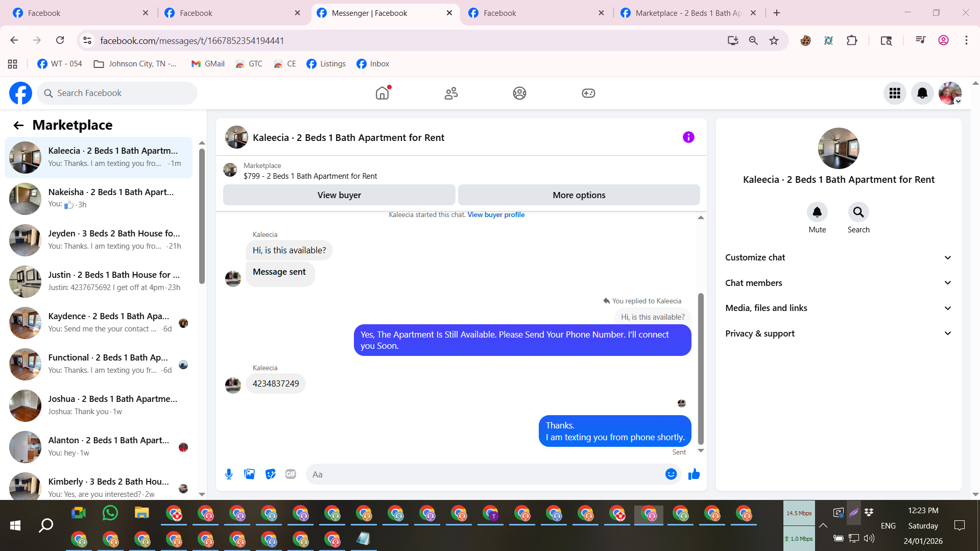Open the Chrome zoom magnifier icon
The height and width of the screenshot is (551, 980).
pos(753,40)
